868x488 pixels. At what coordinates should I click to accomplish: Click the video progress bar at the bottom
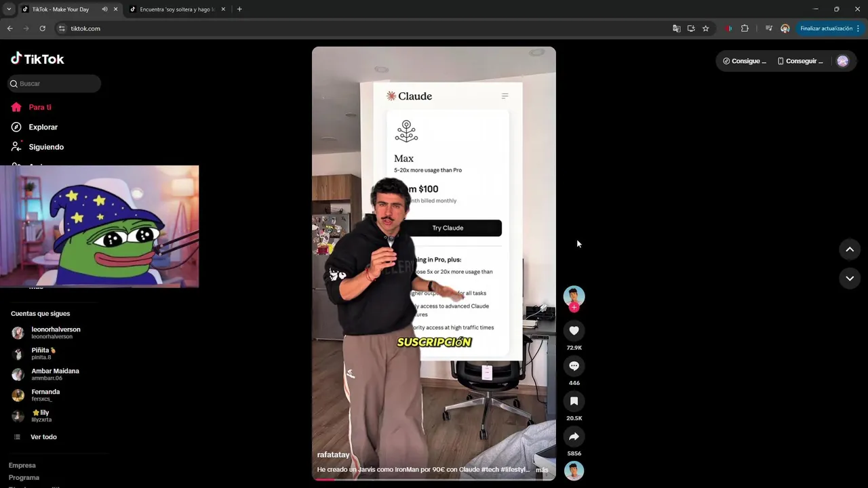click(x=434, y=479)
